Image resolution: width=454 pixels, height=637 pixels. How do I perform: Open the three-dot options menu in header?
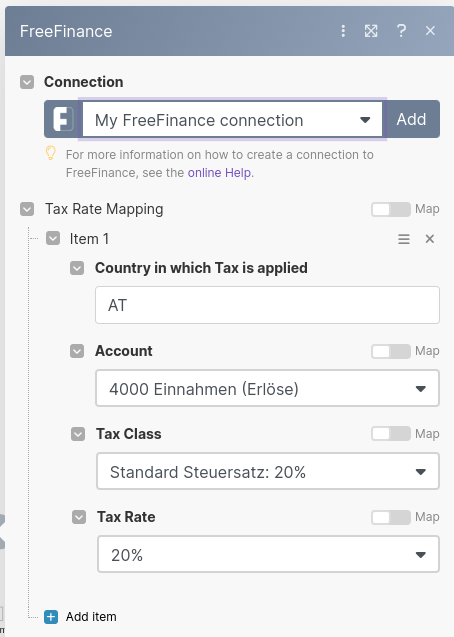(343, 31)
